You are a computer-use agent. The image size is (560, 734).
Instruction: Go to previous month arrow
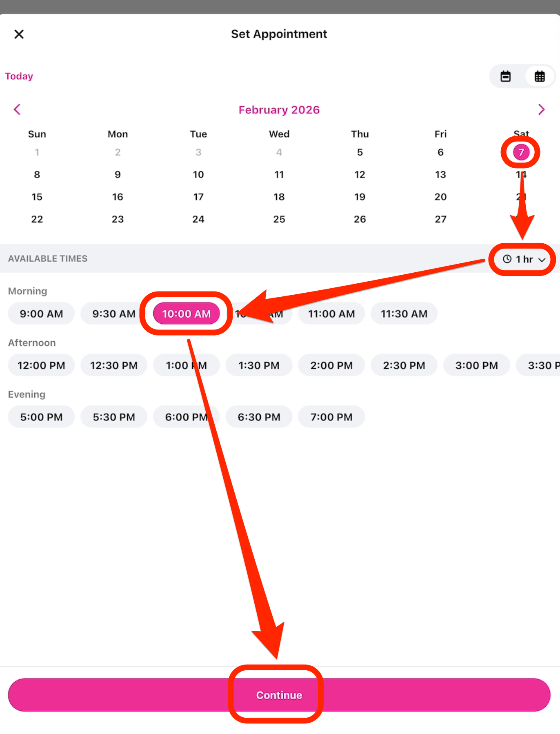(17, 109)
